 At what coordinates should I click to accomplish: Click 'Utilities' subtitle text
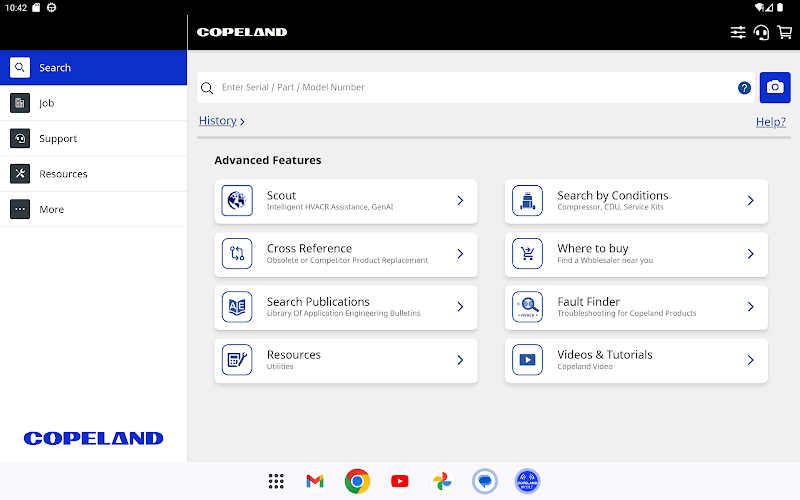(x=280, y=366)
